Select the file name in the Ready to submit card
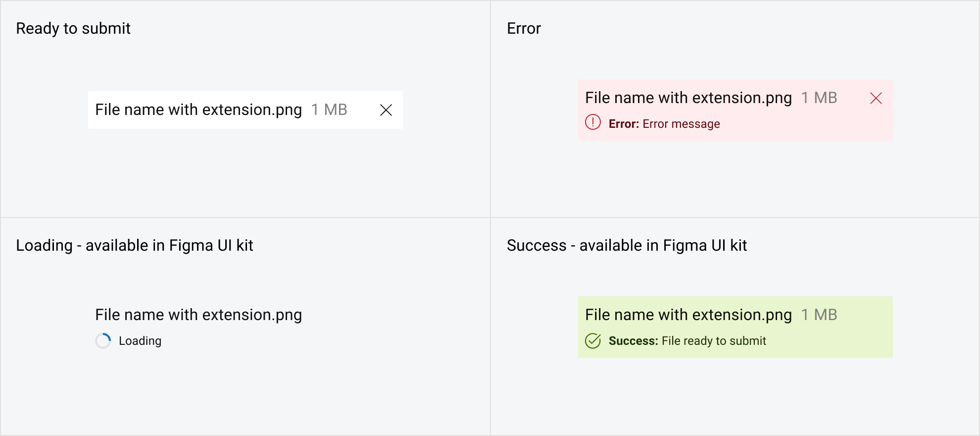The width and height of the screenshot is (980, 436). [x=198, y=109]
